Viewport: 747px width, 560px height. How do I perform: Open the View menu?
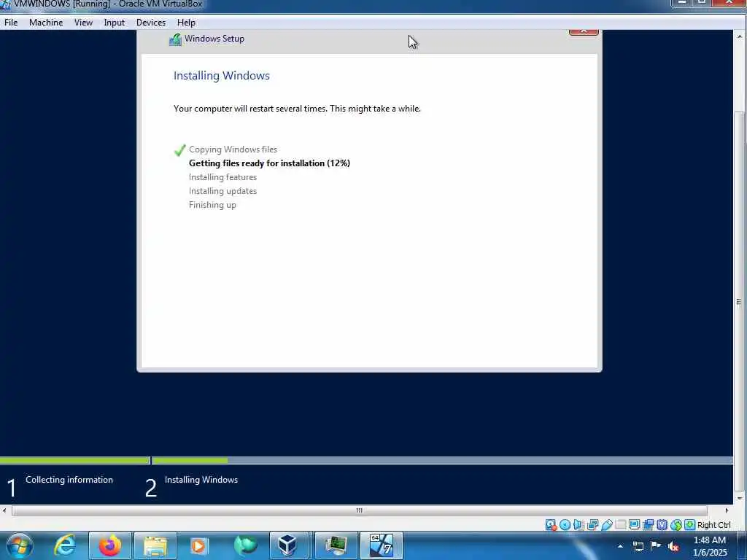coord(83,23)
